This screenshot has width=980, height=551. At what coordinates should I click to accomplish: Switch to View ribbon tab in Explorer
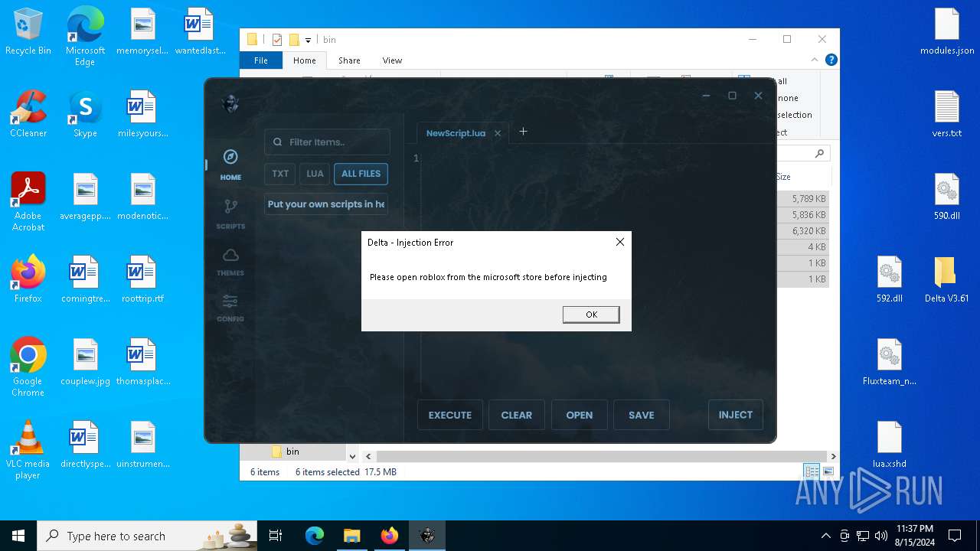392,60
